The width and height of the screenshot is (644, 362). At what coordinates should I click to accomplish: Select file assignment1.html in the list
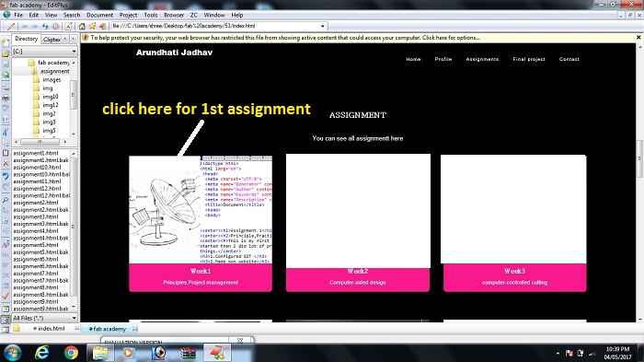click(36, 153)
